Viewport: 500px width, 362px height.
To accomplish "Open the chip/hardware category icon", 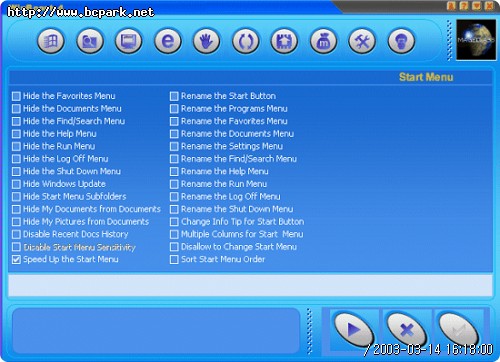I will (284, 42).
